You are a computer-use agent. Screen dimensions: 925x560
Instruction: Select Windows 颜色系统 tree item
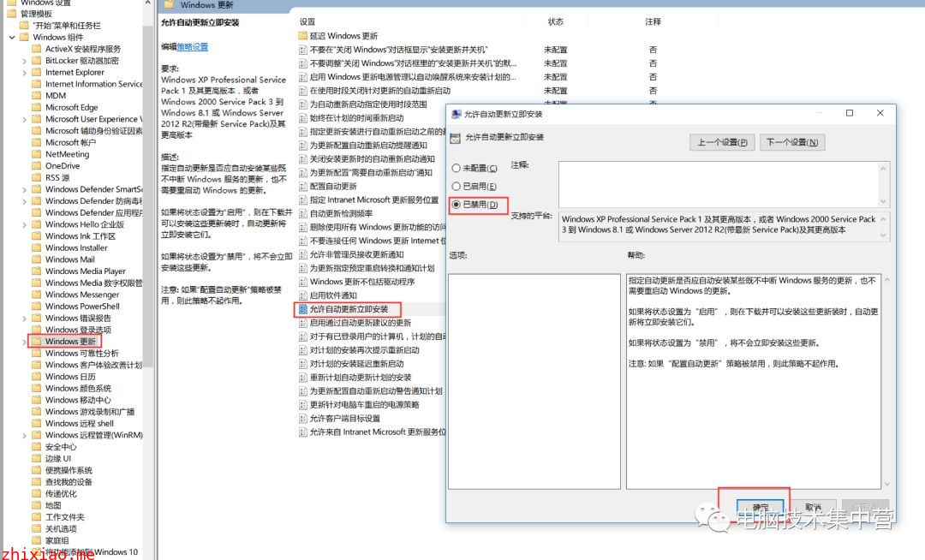coord(78,389)
